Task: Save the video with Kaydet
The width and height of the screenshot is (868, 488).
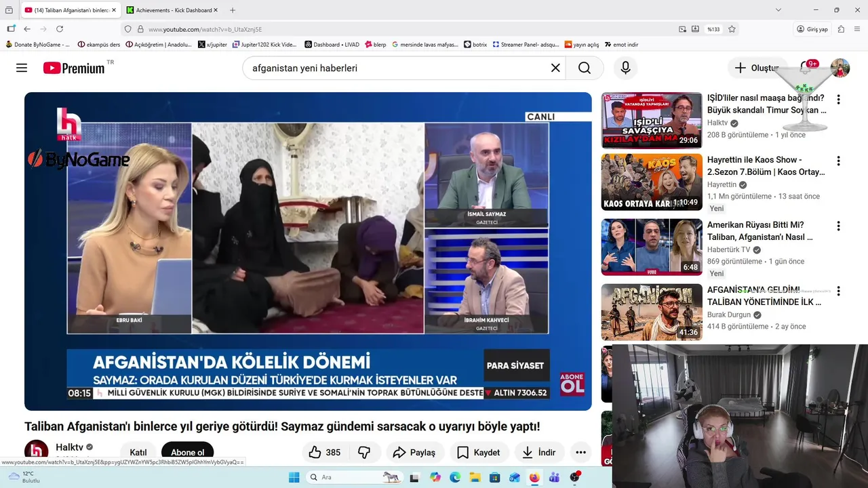Action: tap(478, 453)
